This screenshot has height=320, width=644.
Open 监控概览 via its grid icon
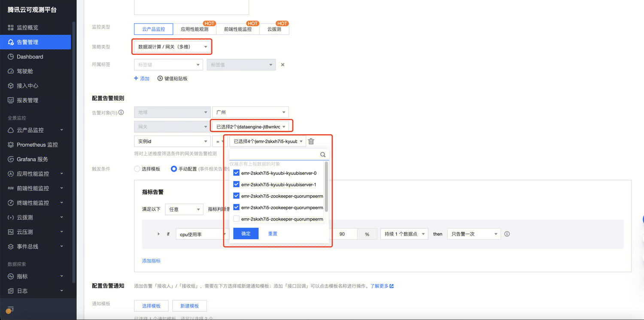tap(11, 27)
